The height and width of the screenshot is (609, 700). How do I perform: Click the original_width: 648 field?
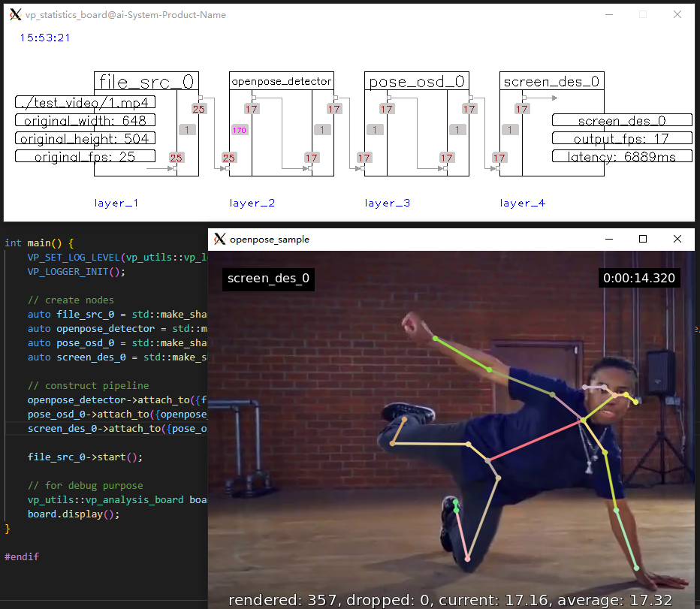[x=85, y=120]
